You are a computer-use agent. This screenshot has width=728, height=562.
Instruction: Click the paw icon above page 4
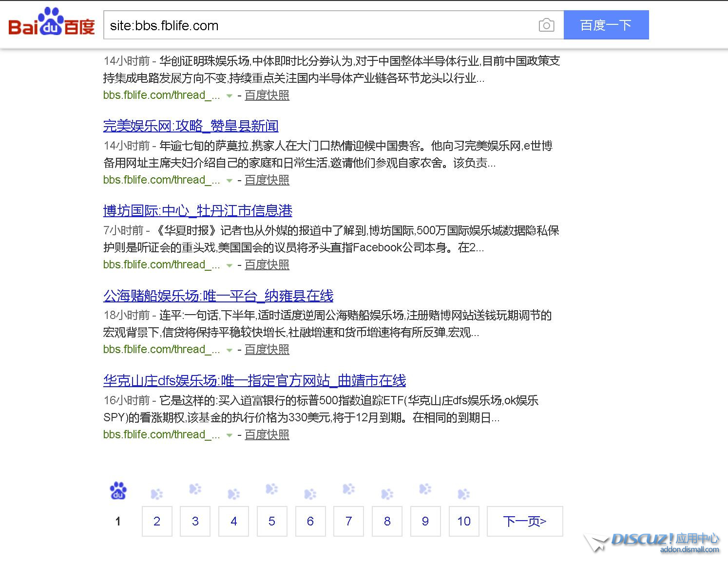pyautogui.click(x=233, y=494)
